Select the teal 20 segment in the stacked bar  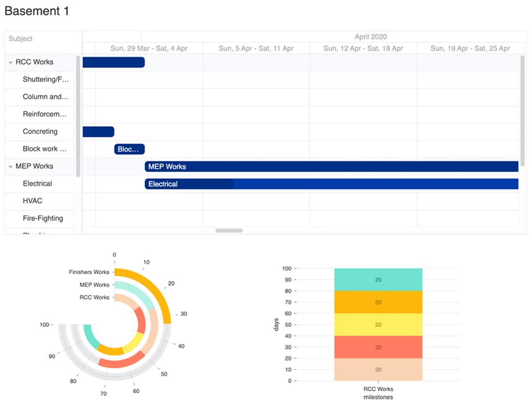378,279
